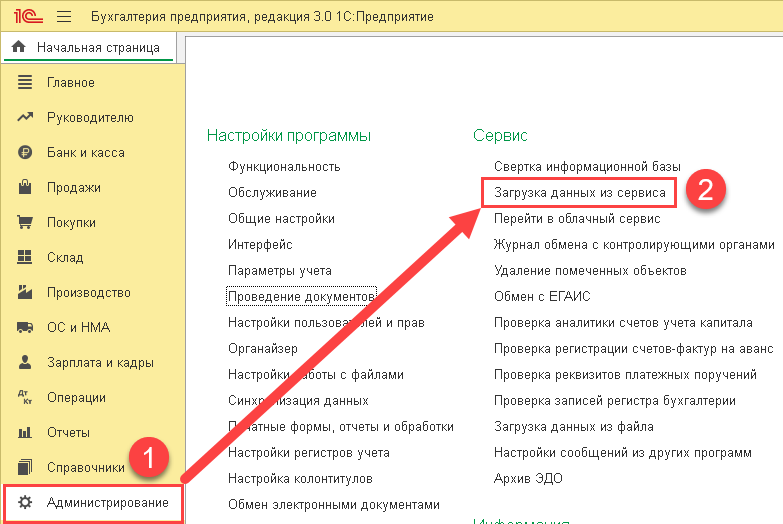Image resolution: width=783 pixels, height=524 pixels.
Task: Open Проверка реквизитов платежных поручений
Action: tap(625, 374)
